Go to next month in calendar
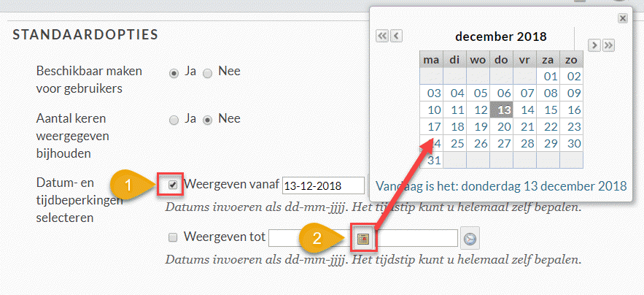This screenshot has width=644, height=295. (594, 45)
